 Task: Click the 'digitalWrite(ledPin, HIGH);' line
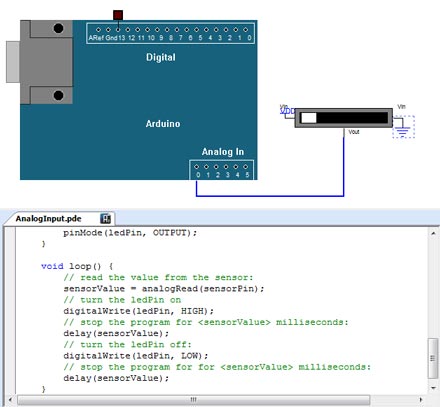(139, 311)
